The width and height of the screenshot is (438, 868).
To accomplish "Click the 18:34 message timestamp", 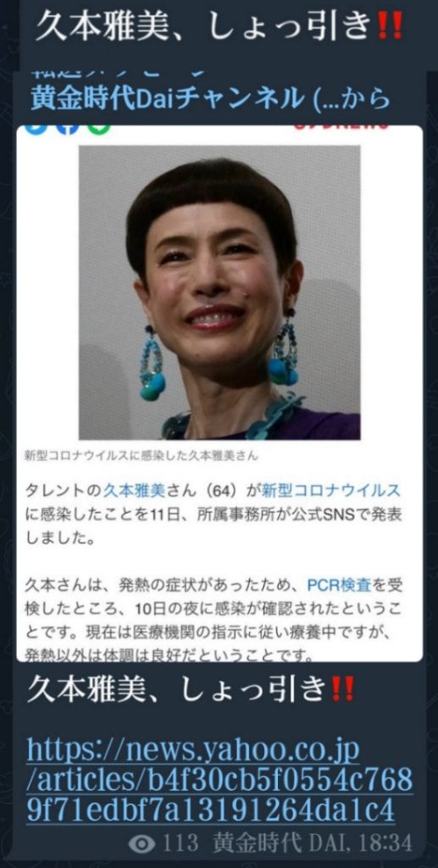I will (384, 845).
